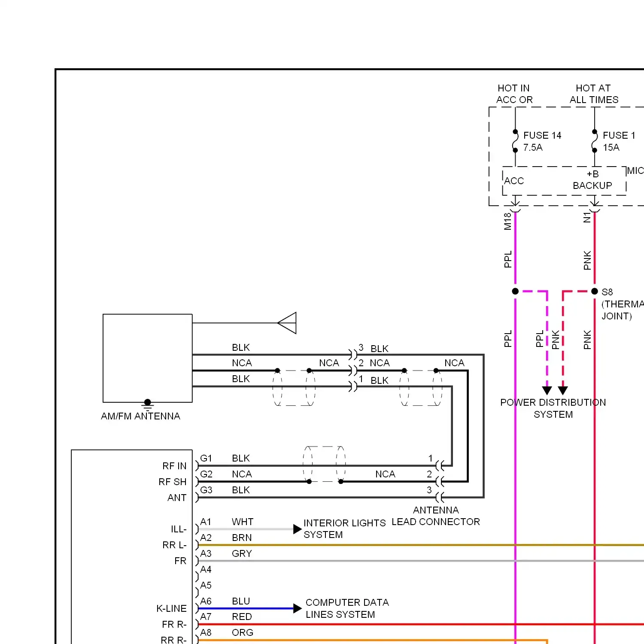Click the +B BACKUP label
This screenshot has width=644, height=644.
592,180
